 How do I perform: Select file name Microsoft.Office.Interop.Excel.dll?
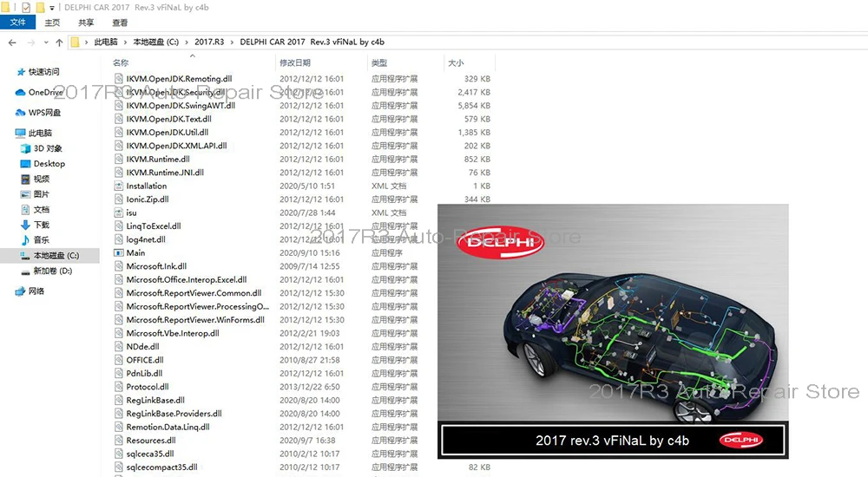tap(187, 279)
